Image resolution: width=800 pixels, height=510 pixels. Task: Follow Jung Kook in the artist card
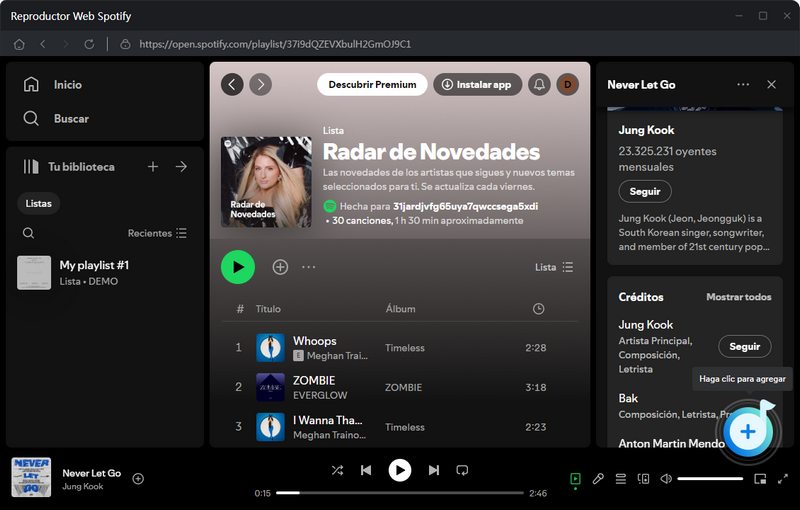click(x=645, y=192)
